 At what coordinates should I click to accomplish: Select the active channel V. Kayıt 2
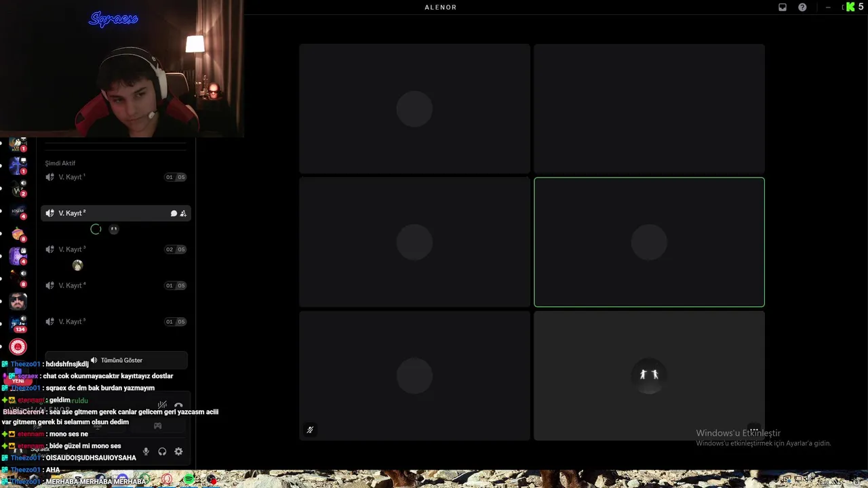(x=116, y=213)
